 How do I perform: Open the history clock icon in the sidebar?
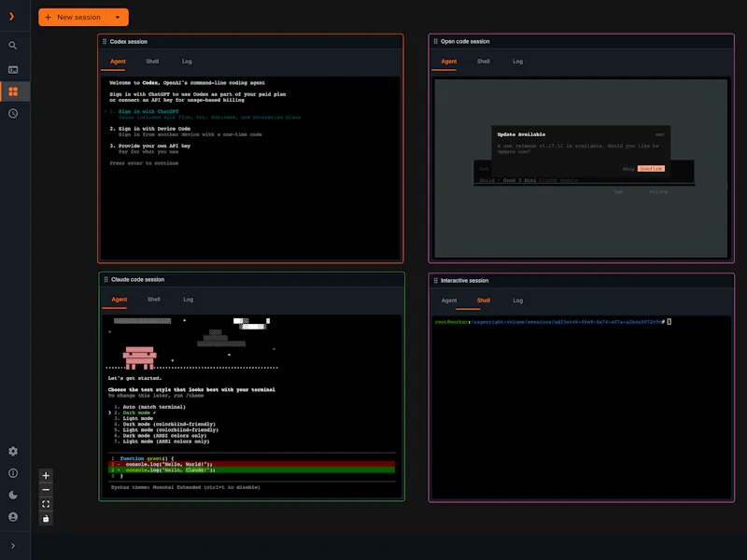[13, 114]
